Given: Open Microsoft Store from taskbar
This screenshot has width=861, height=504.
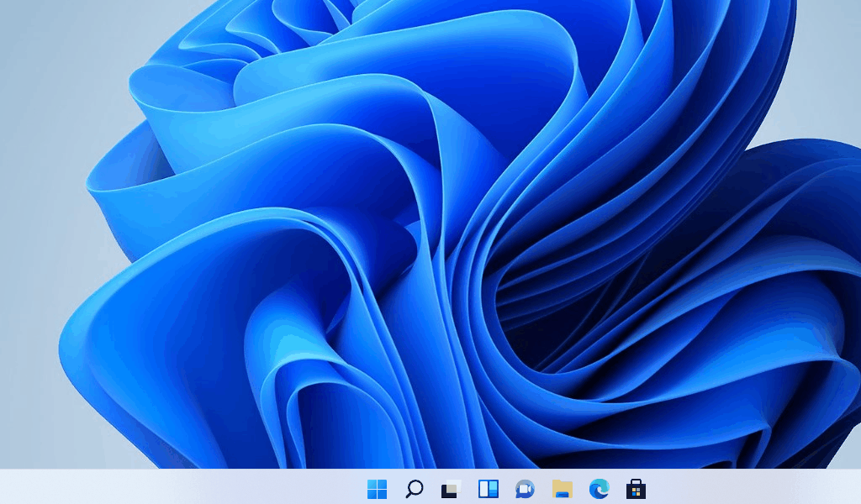Looking at the screenshot, I should (636, 489).
